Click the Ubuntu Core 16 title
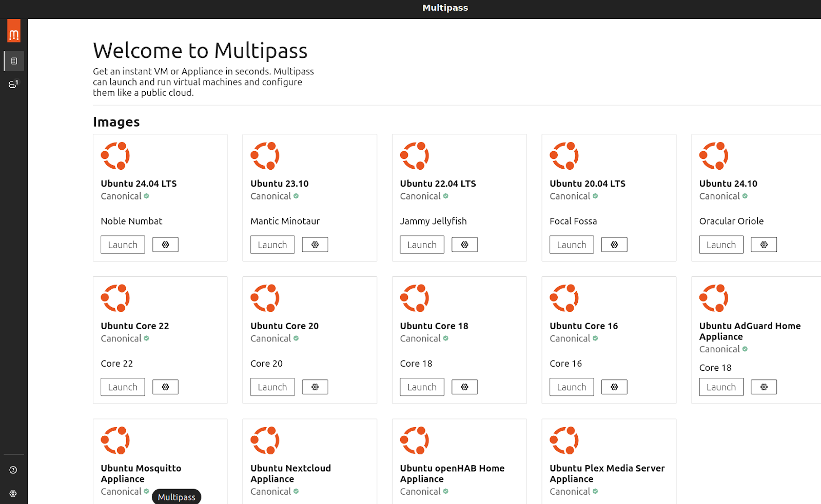Image resolution: width=821 pixels, height=504 pixels. pos(583,326)
